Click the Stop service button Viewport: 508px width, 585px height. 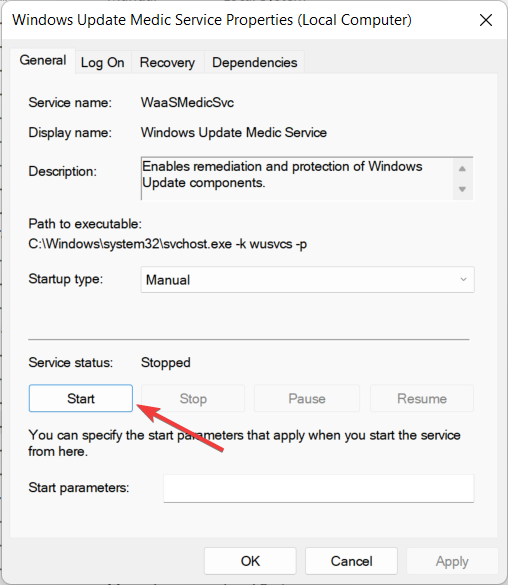[193, 398]
